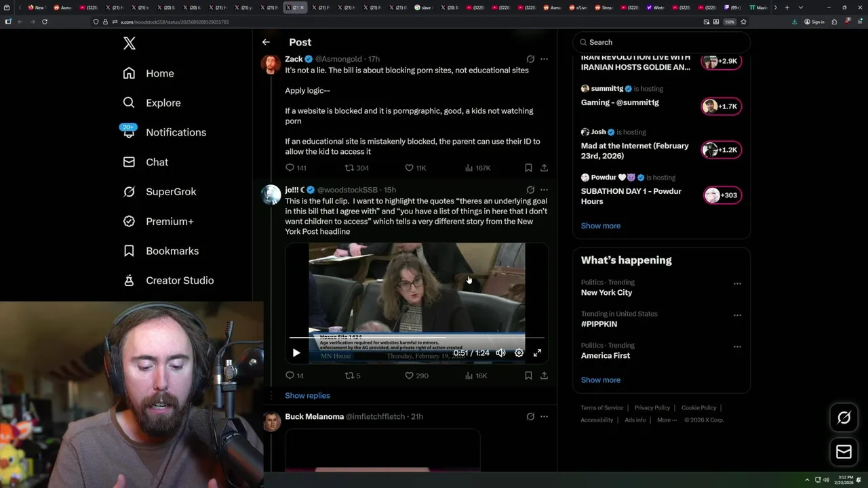Screen dimensions: 868x488
Task: Open a new browser tab
Action: point(787,7)
